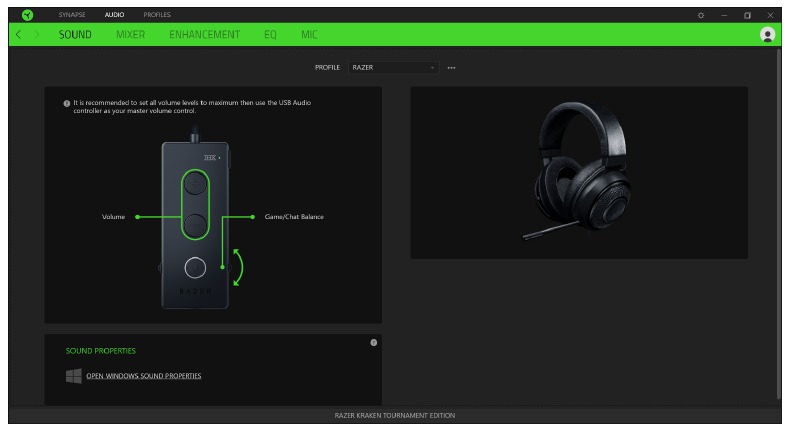Minimize the Synapse window
Screen dimensions: 792x430
pos(724,15)
